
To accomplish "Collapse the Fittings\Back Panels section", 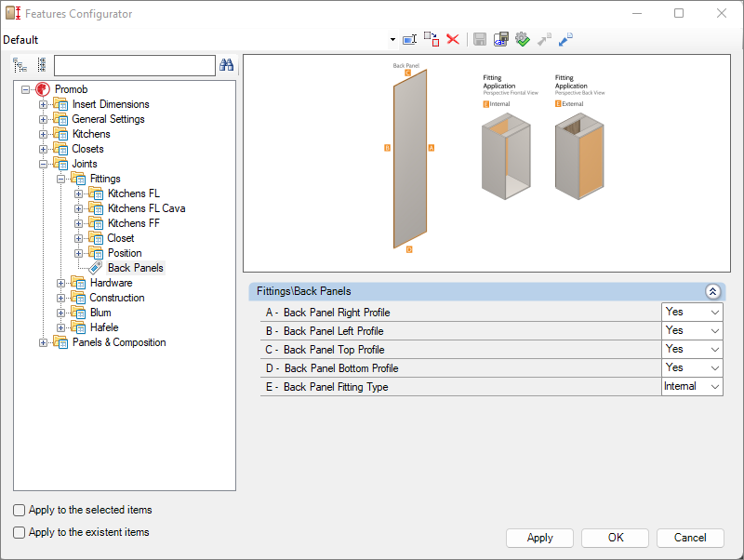I will pos(713,291).
